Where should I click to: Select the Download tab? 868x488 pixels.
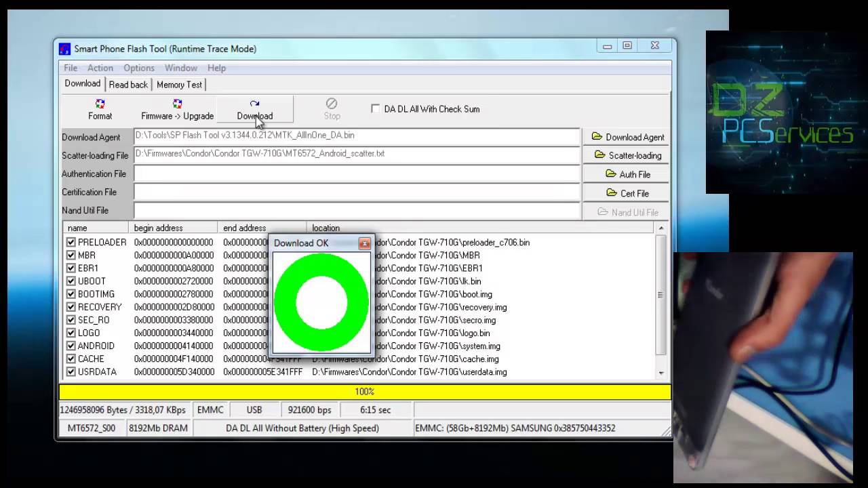[x=83, y=83]
